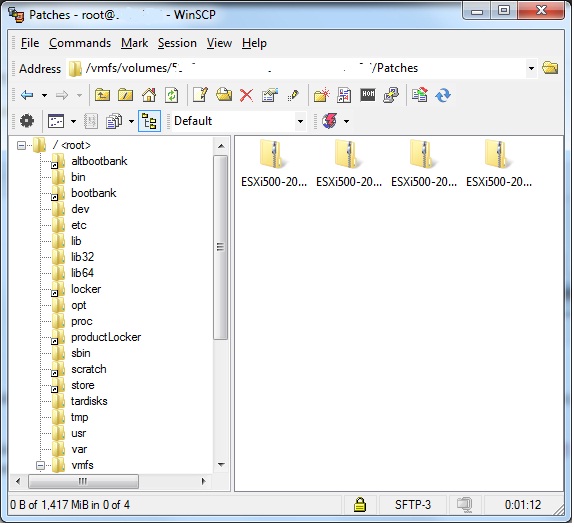
Task: Collapse the root tree node
Action: click(x=21, y=146)
